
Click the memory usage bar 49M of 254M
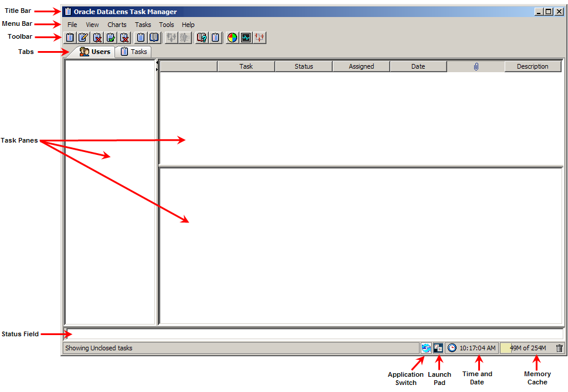click(x=527, y=348)
